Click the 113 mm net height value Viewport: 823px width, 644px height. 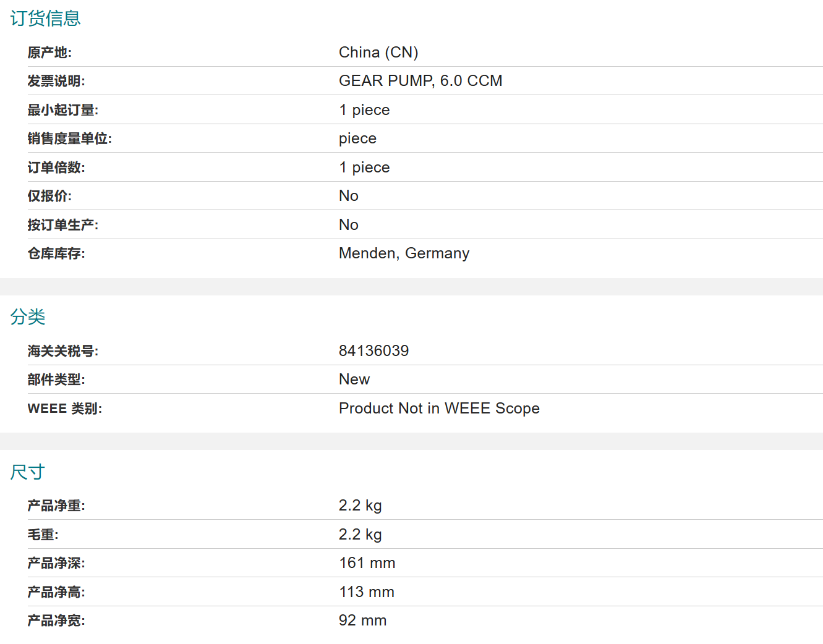click(x=367, y=592)
